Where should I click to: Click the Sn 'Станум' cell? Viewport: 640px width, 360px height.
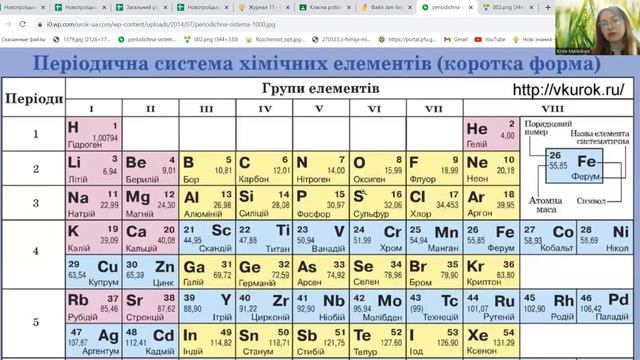click(264, 341)
